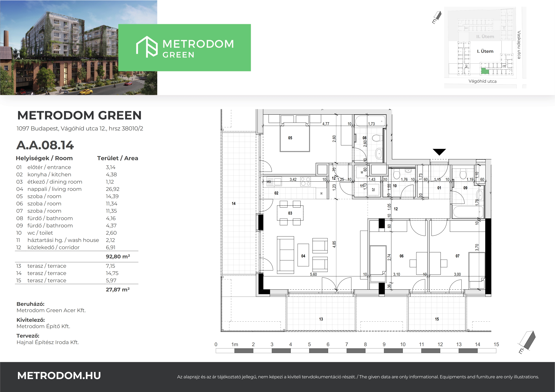
Task: Click the terrace 15 label in floor plan
Action: coord(437,319)
